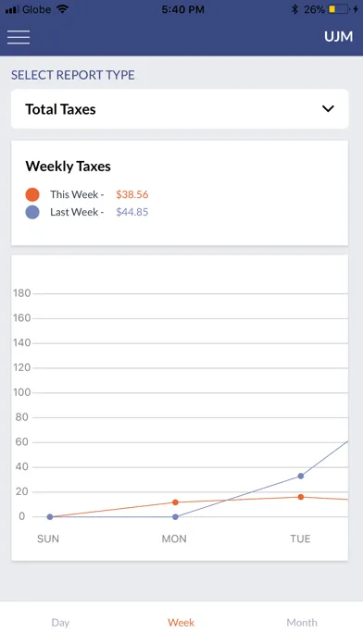Tap the blue Last Week legend dot
Image resolution: width=363 pixels, height=644 pixels.
click(x=32, y=212)
